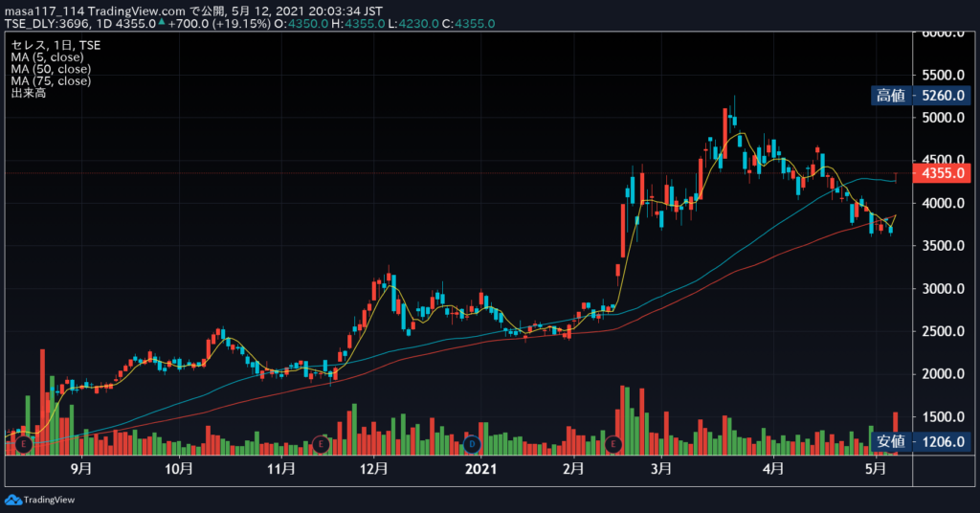Click the 5000.0 price axis label
980x513 pixels.
(943, 118)
